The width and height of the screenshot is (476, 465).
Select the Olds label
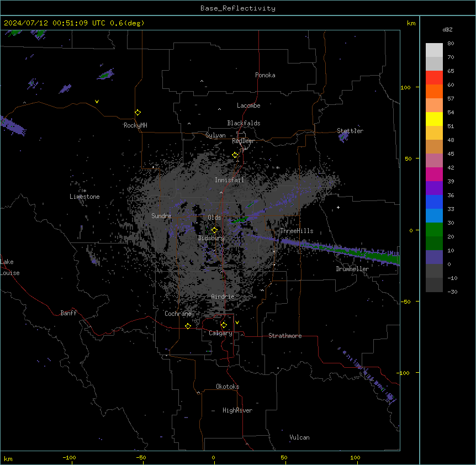coord(214,218)
